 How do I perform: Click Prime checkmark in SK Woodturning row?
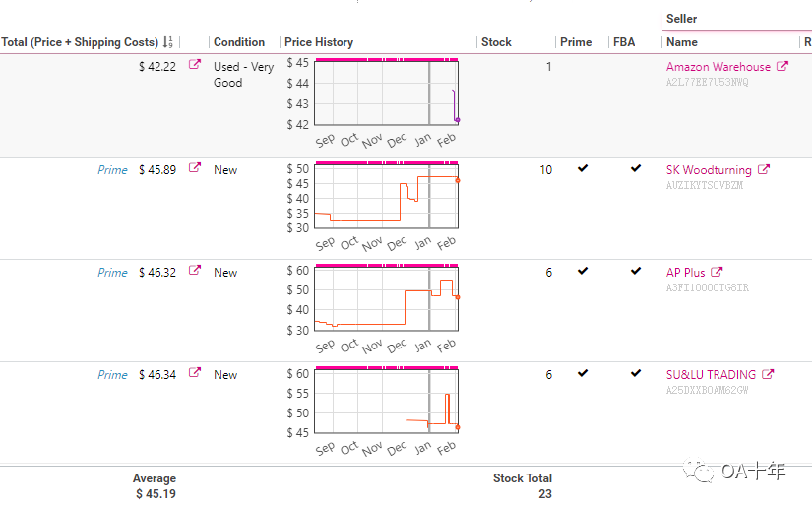click(583, 169)
